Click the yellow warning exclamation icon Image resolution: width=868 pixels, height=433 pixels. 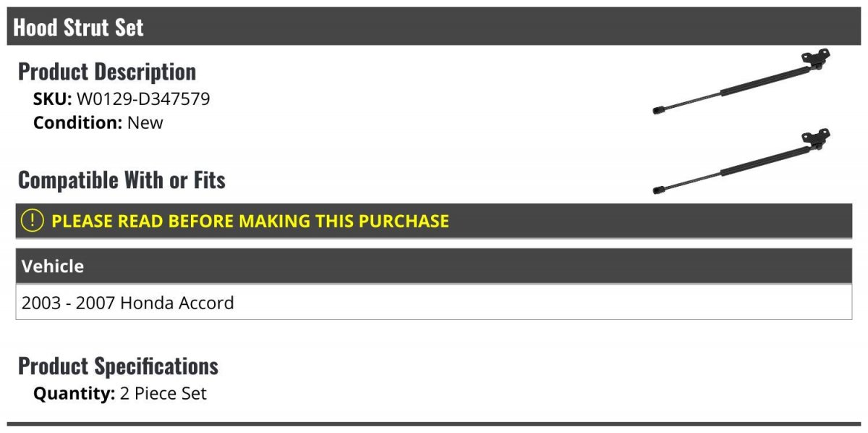tap(32, 221)
